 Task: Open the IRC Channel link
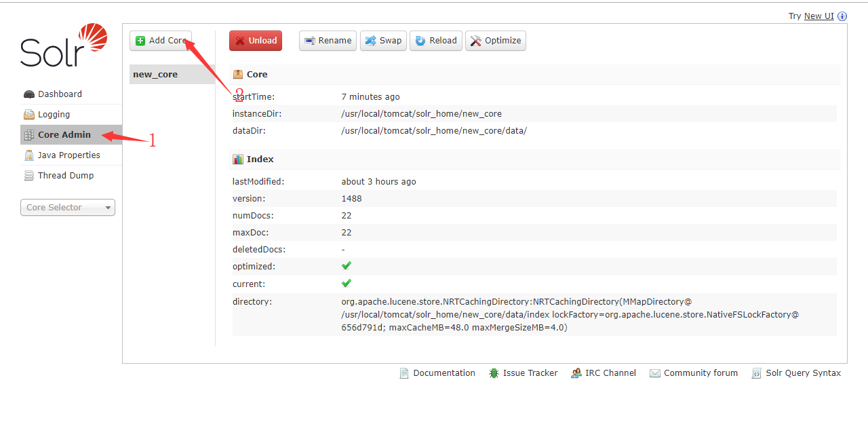[x=611, y=373]
